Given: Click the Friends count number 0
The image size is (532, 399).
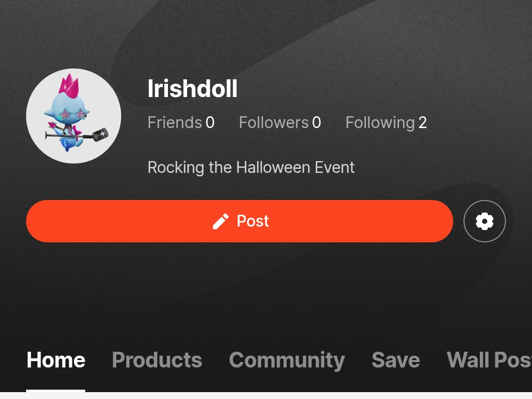Looking at the screenshot, I should (210, 123).
